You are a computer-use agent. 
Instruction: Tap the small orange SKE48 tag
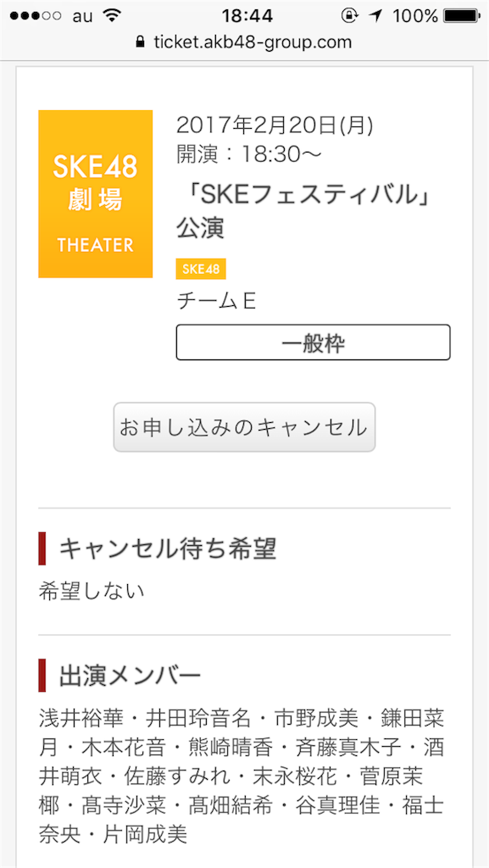(201, 270)
